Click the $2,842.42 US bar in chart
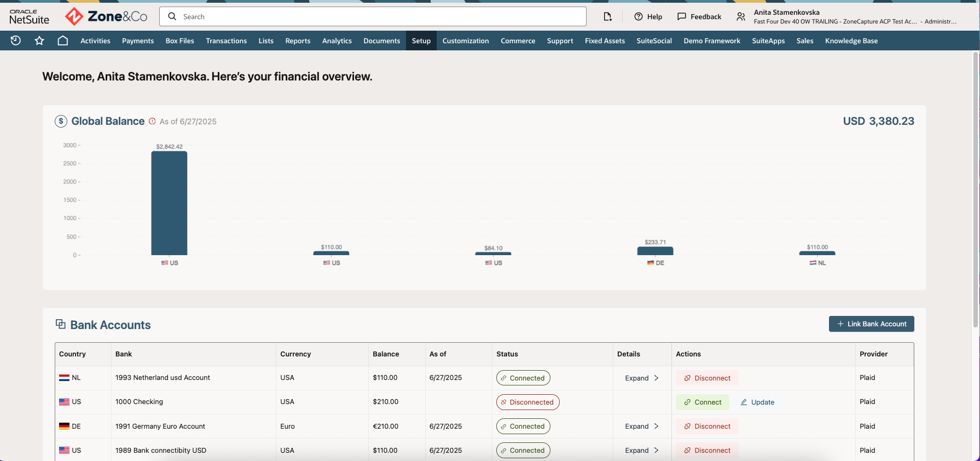 click(169, 203)
